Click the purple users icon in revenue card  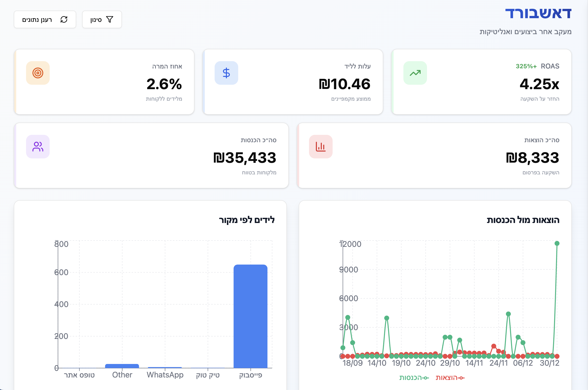[38, 147]
